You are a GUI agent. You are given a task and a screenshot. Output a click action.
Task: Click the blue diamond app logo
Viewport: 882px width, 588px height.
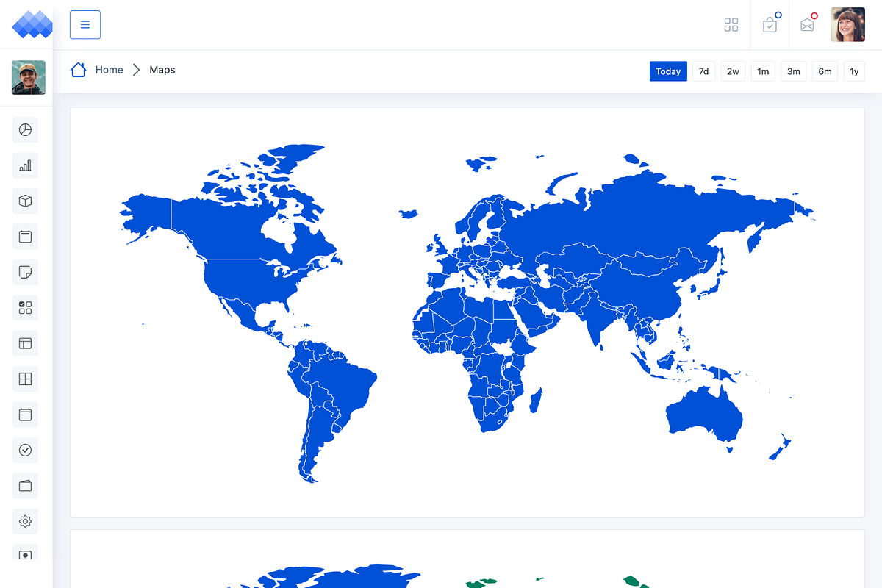(x=33, y=24)
